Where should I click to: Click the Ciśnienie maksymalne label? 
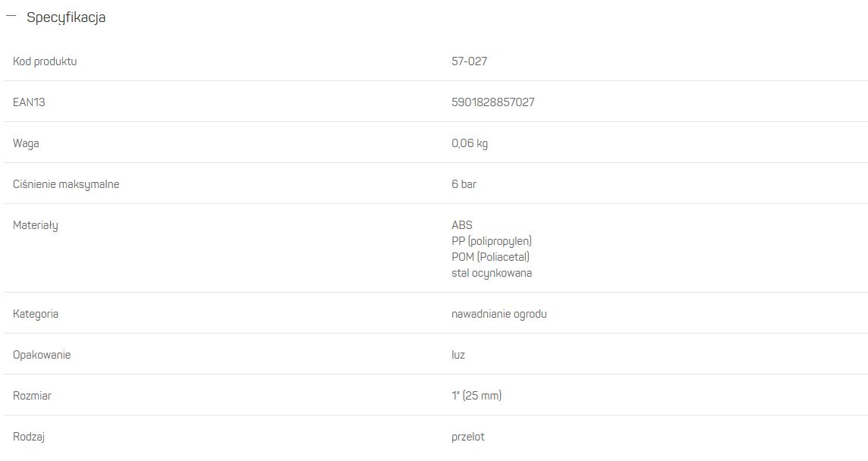tap(66, 184)
